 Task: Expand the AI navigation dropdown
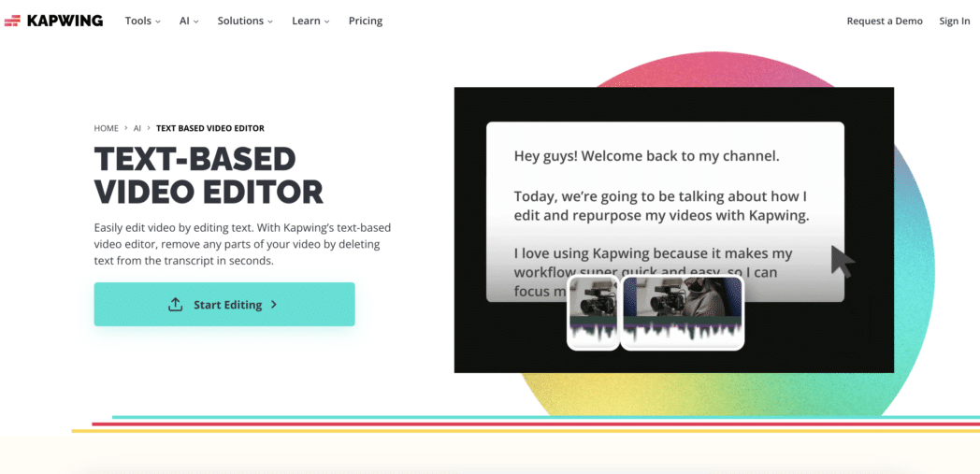(189, 21)
